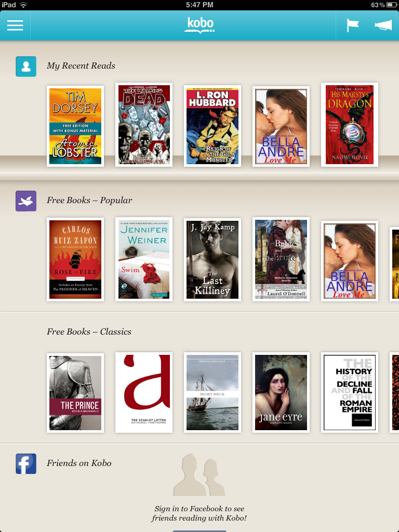The width and height of the screenshot is (399, 532).
Task: Select the Friends on Kobo heading
Action: pos(79,463)
